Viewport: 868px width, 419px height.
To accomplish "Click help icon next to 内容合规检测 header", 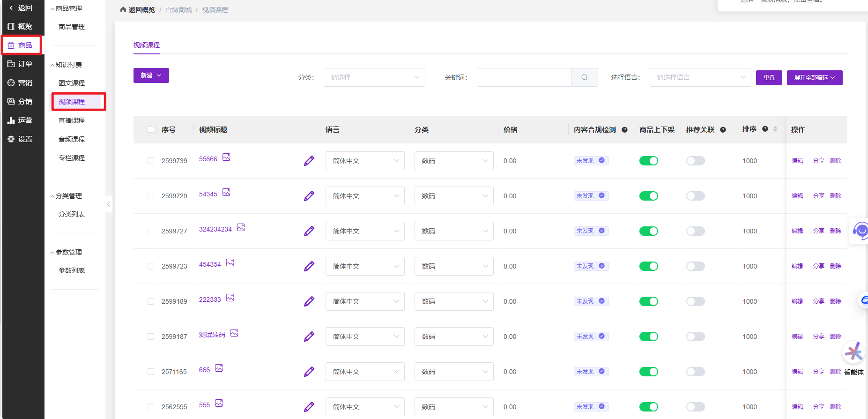I will tap(624, 130).
